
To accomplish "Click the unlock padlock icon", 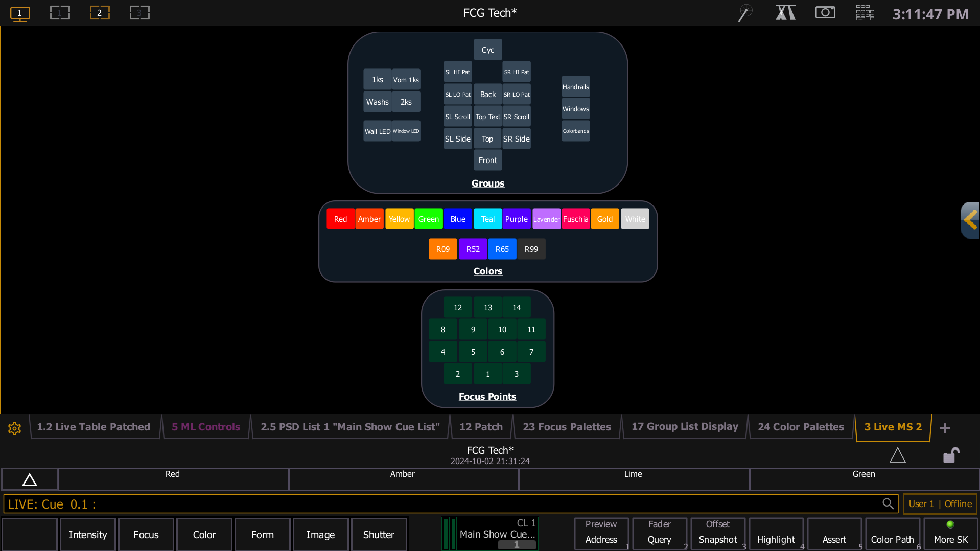I will [950, 455].
